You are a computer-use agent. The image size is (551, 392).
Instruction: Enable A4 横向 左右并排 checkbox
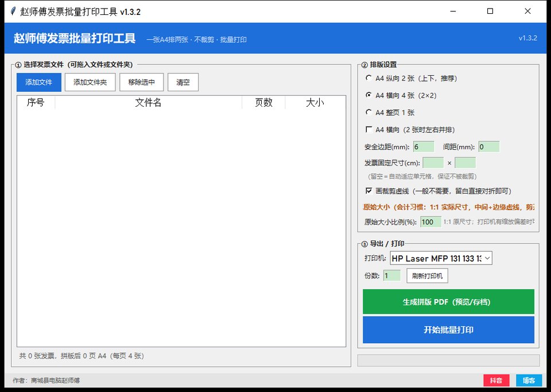click(369, 130)
